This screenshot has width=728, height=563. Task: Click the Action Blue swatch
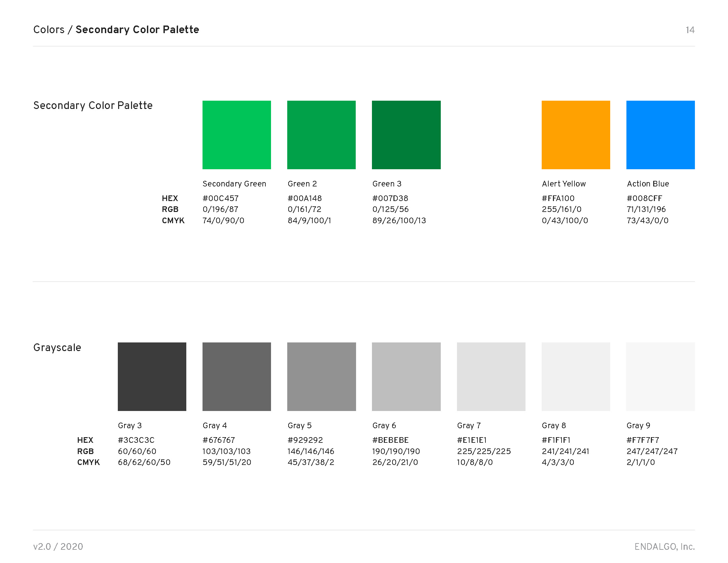pyautogui.click(x=660, y=135)
